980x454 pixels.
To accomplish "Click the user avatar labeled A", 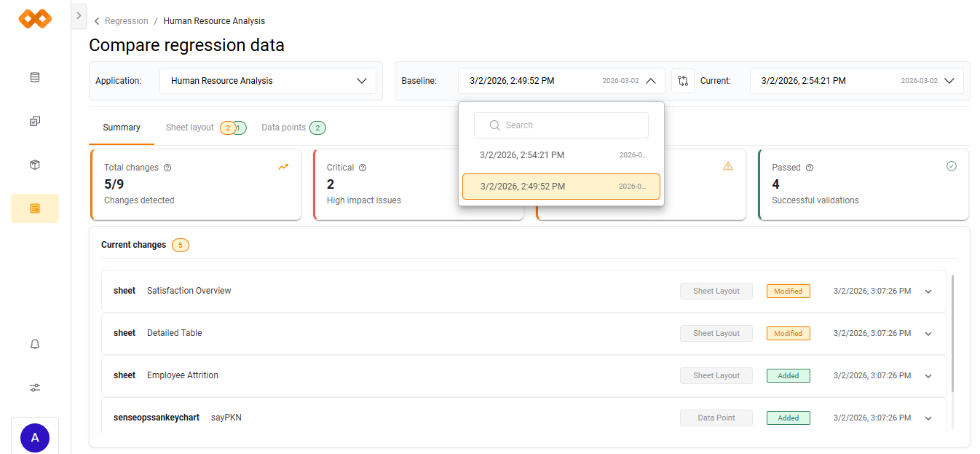I will click(35, 437).
